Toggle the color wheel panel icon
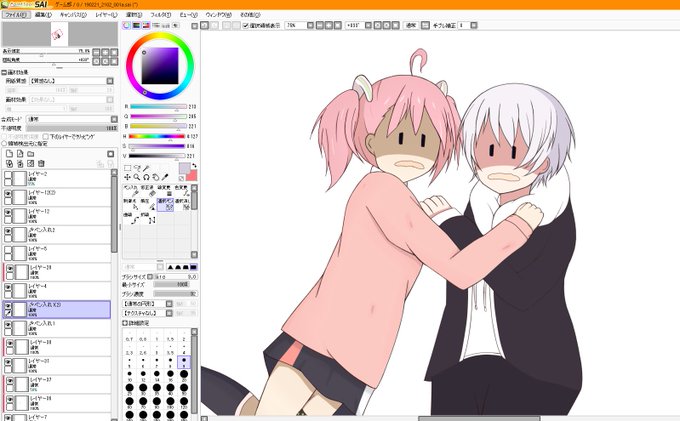This screenshot has width=680, height=421. 126,26
